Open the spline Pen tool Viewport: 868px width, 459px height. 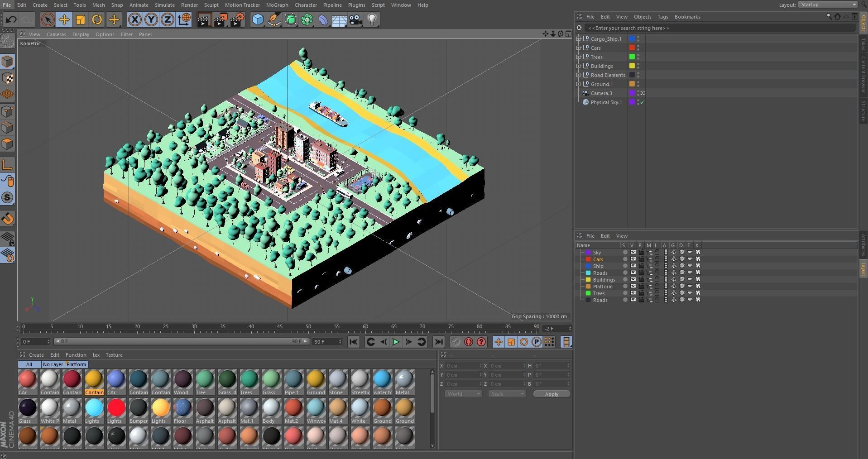coord(274,19)
